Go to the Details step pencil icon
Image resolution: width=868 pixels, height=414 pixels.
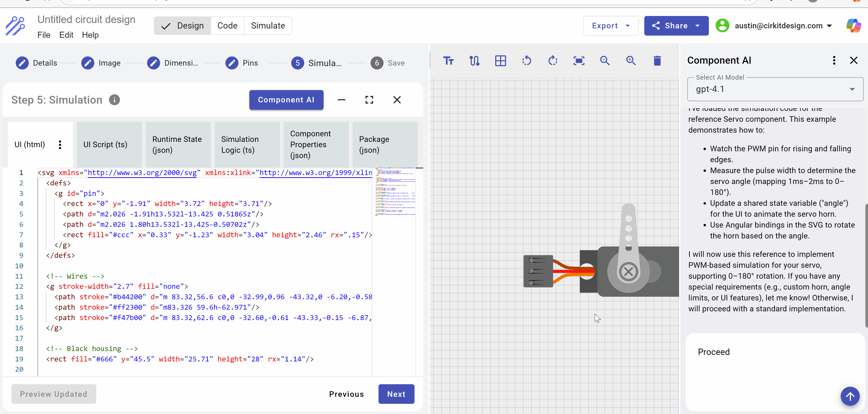[x=22, y=63]
